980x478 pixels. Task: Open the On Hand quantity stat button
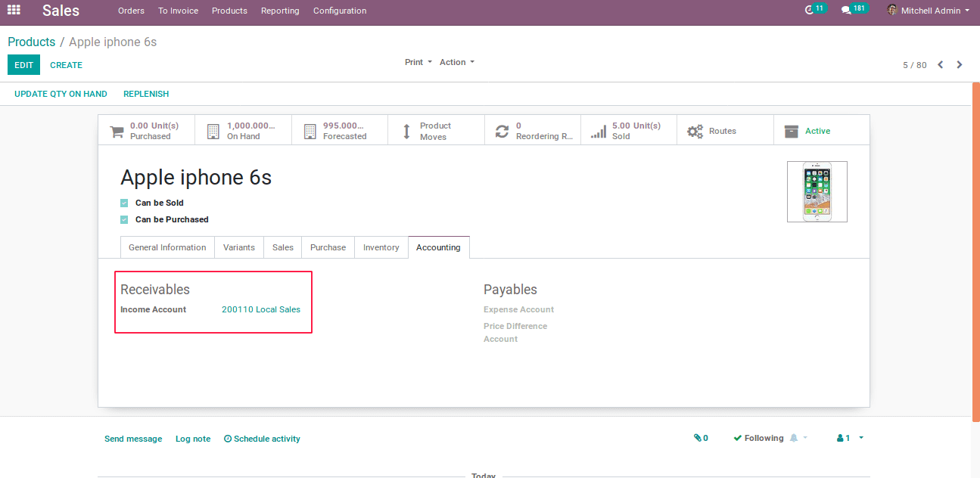243,131
